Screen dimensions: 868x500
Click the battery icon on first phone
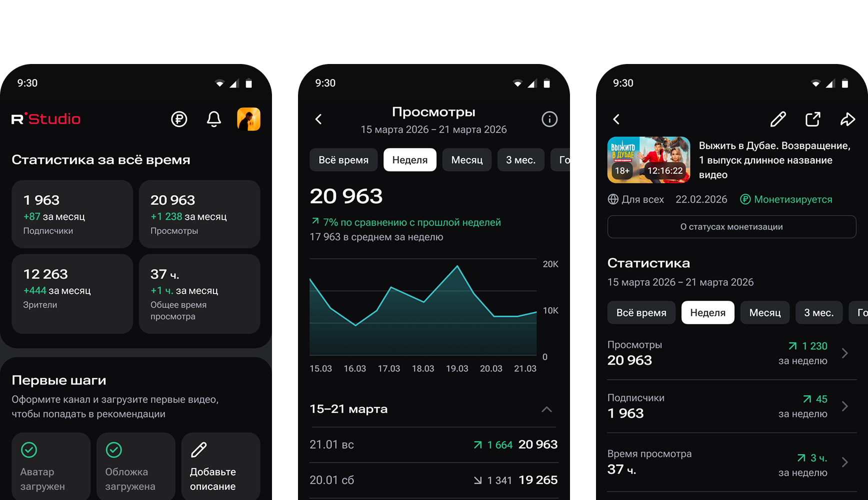249,83
